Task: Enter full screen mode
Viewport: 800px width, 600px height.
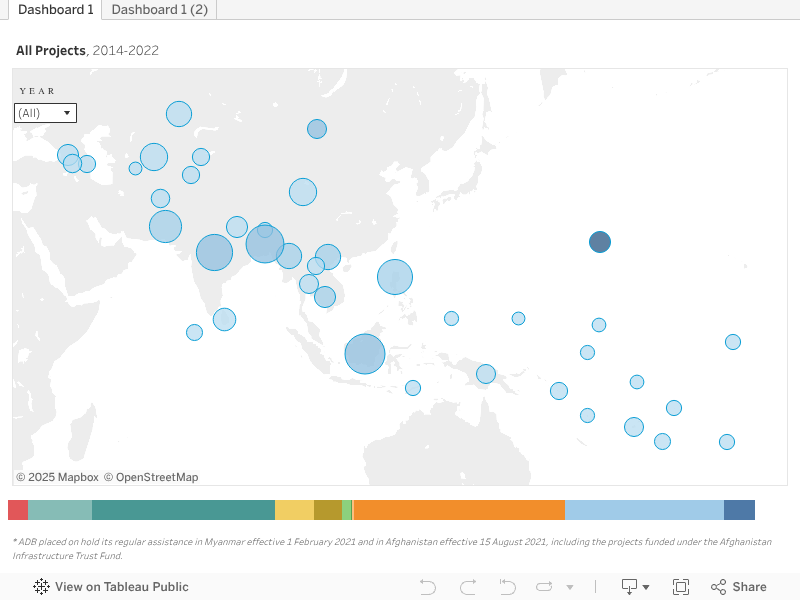Action: coord(681,587)
